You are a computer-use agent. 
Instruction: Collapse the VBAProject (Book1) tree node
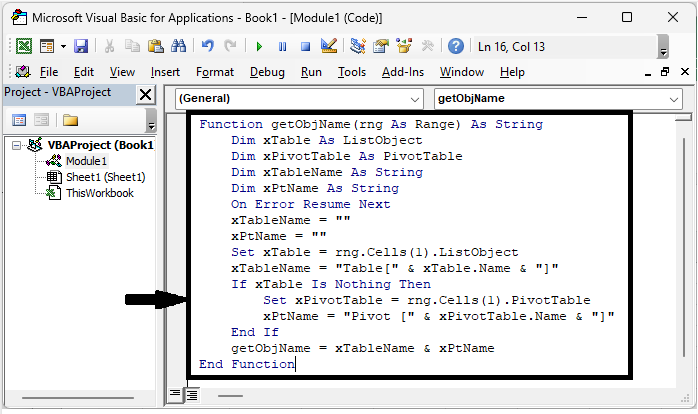[x=16, y=145]
